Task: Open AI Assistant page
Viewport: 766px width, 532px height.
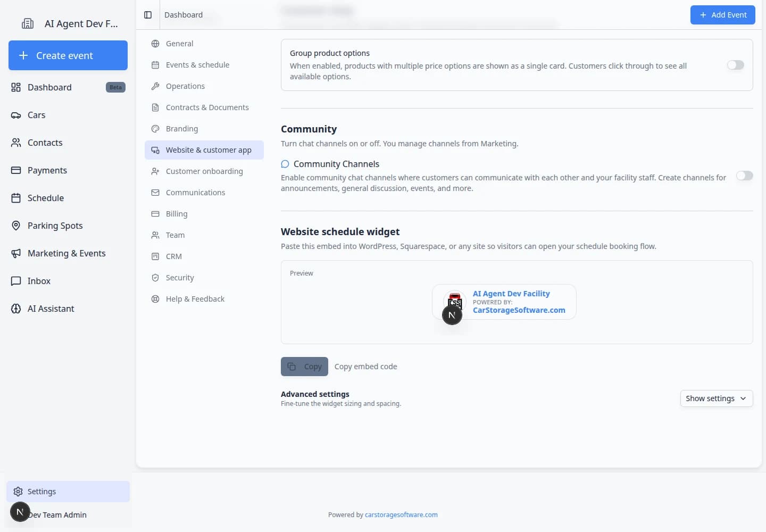Action: click(68, 309)
